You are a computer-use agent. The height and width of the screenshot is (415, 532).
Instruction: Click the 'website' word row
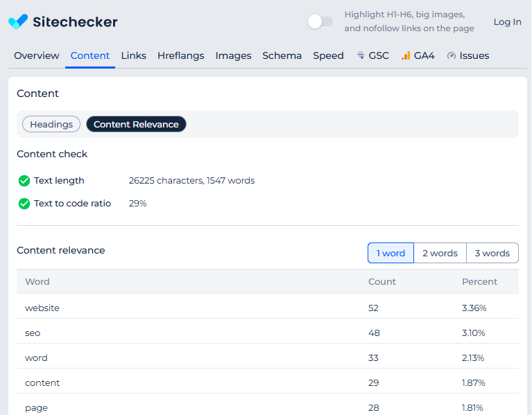click(268, 308)
